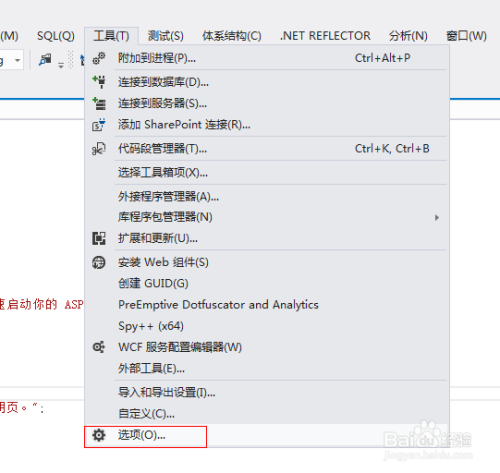Screen dimensions: 500x473
Task: Open the .NET REFLECTOR menu
Action: pyautogui.click(x=325, y=36)
